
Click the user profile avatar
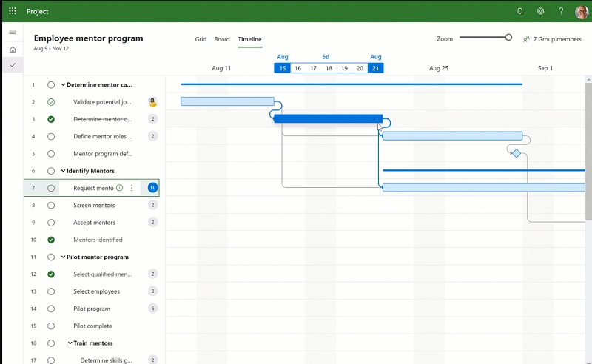point(581,11)
